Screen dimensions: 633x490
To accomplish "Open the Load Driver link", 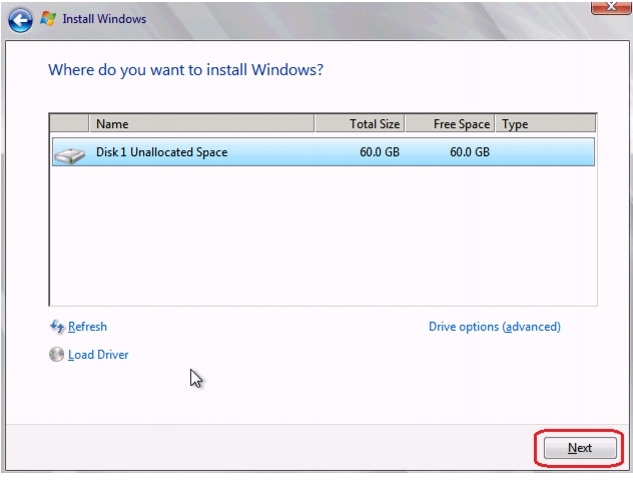I will tap(98, 354).
